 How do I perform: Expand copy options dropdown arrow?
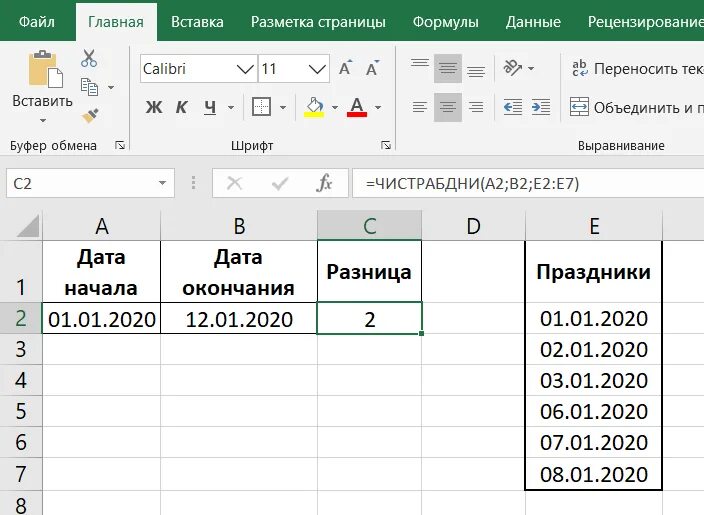tap(111, 88)
